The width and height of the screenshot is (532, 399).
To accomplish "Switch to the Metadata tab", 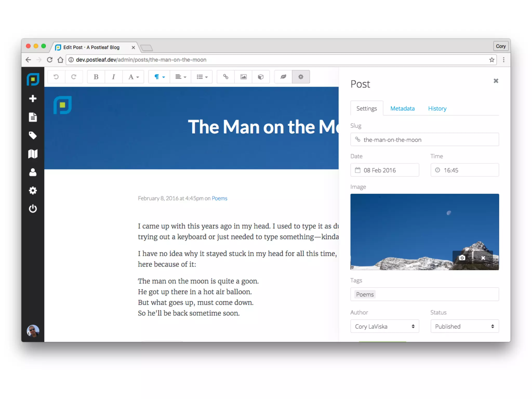I will 402,108.
